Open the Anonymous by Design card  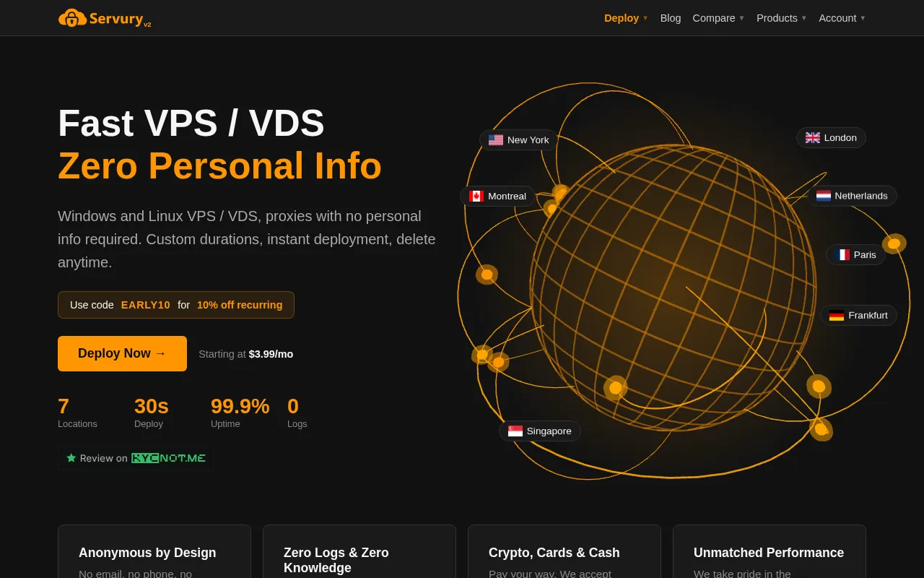click(x=154, y=551)
